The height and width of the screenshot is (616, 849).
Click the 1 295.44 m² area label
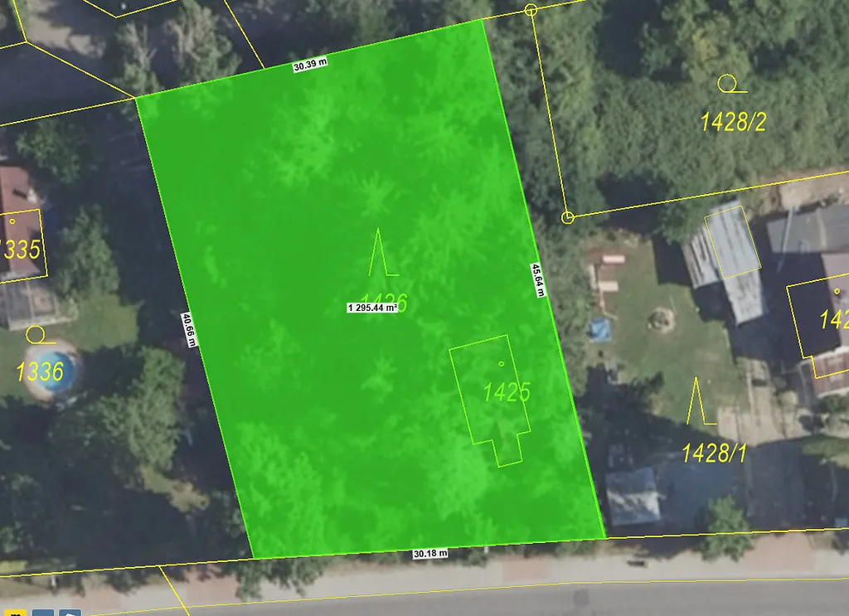(372, 307)
